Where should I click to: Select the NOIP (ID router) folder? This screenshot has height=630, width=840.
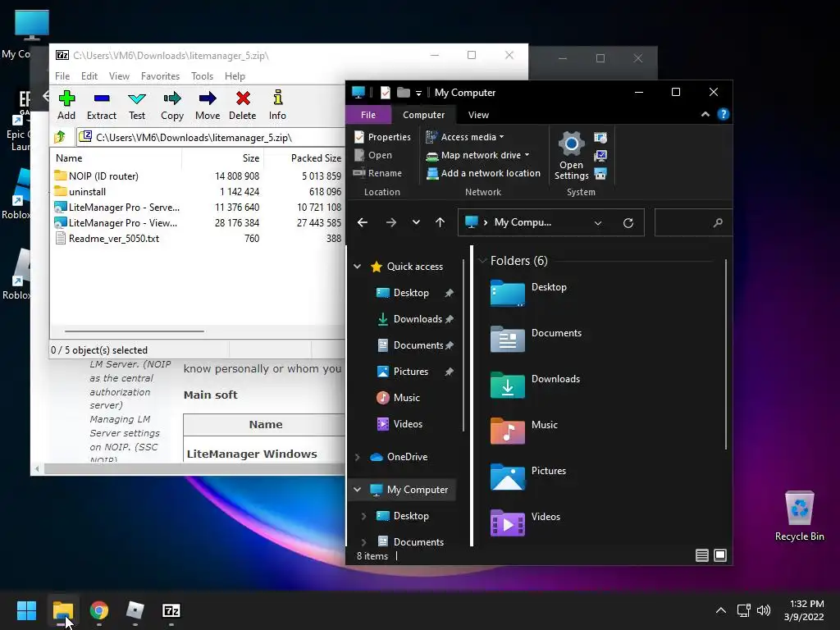(97, 176)
